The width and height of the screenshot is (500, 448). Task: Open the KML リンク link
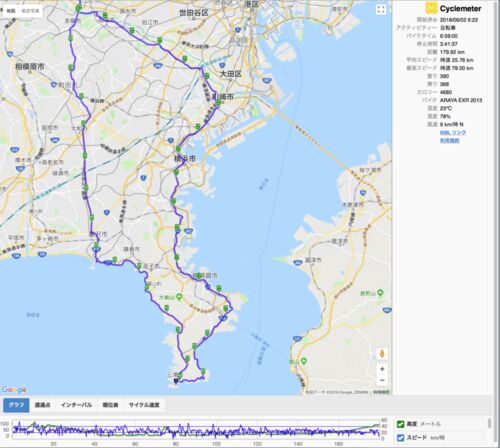click(453, 132)
